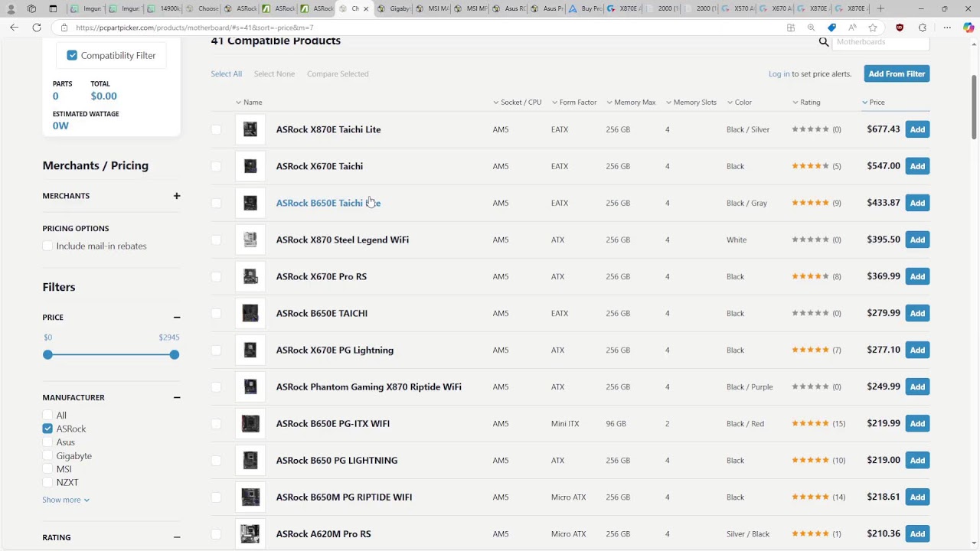Screen dimensions: 980x551
Task: Open the Copilot sidebar icon
Action: click(x=969, y=28)
